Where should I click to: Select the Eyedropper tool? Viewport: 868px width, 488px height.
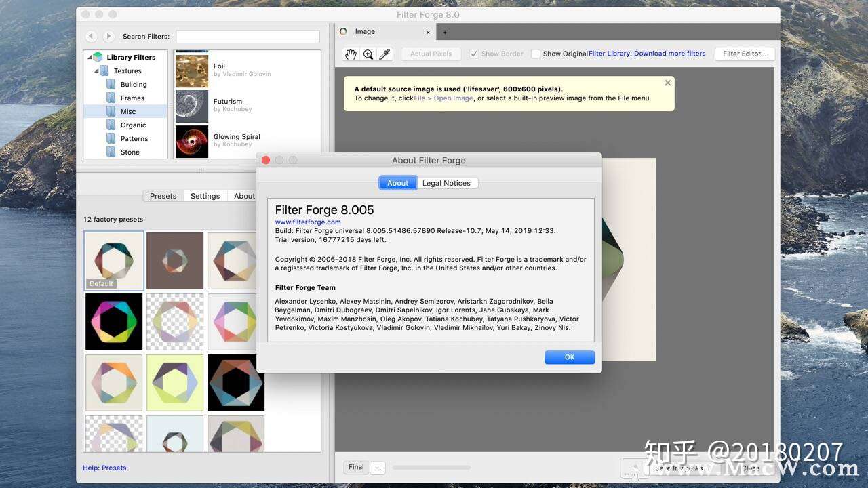384,54
